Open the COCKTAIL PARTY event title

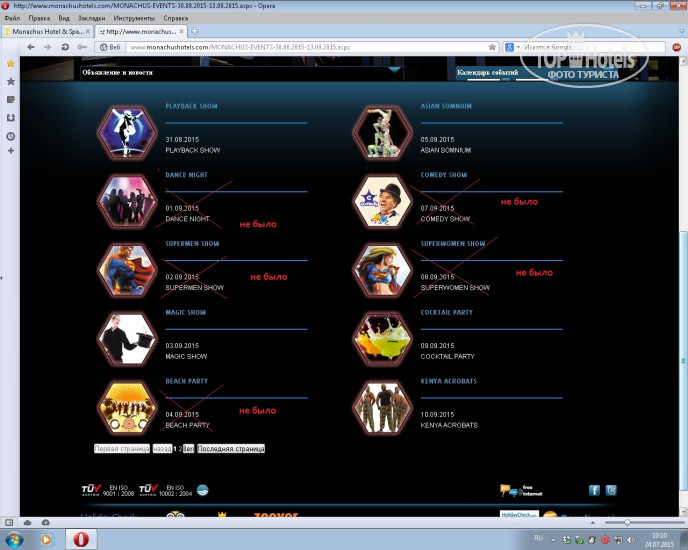click(447, 313)
